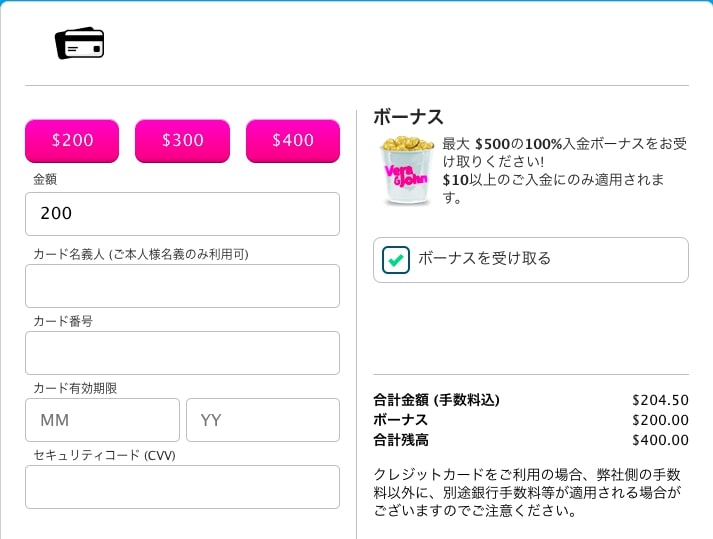The height and width of the screenshot is (539, 713).
Task: Click the 合計金額 (手数料込) $204.50 value
Action: 660,400
